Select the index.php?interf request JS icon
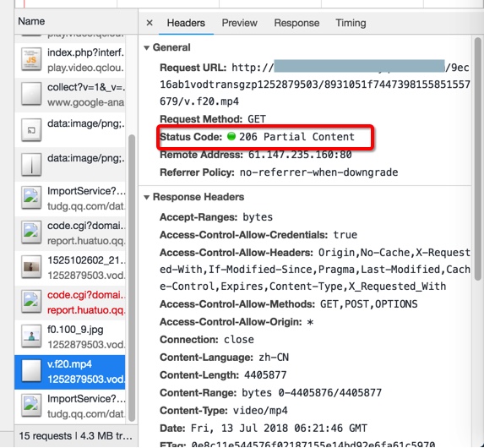This screenshot has height=448, width=484. pos(31,59)
